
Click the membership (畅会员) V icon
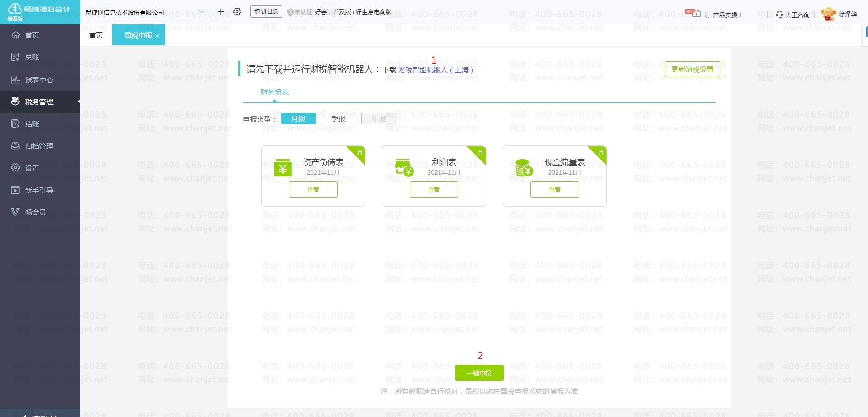pyautogui.click(x=16, y=212)
